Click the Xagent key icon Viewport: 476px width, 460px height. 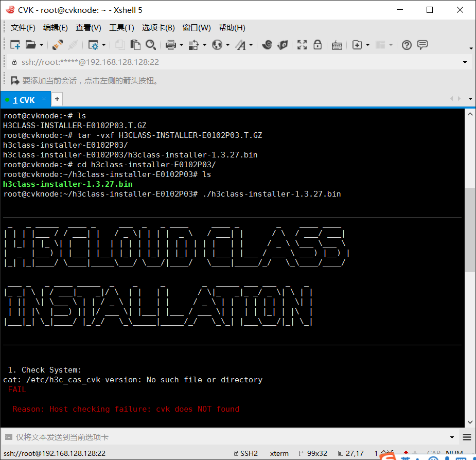[283, 45]
